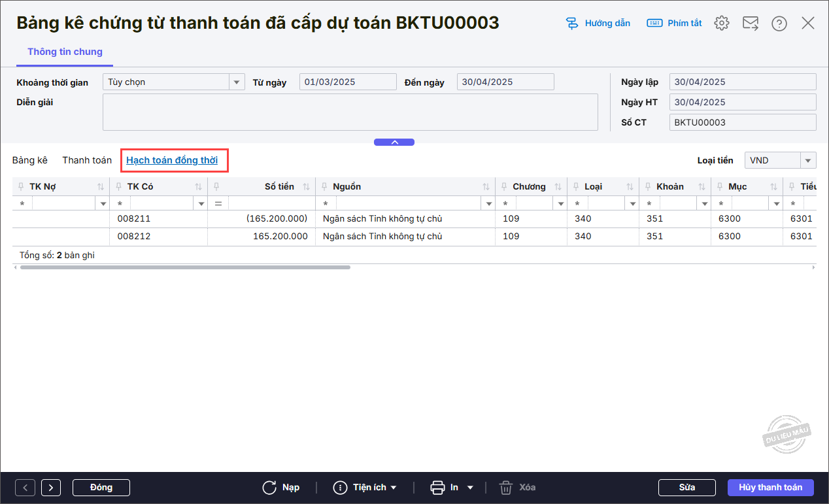This screenshot has width=829, height=504.
Task: Click the Nạp reload icon
Action: coord(269,488)
